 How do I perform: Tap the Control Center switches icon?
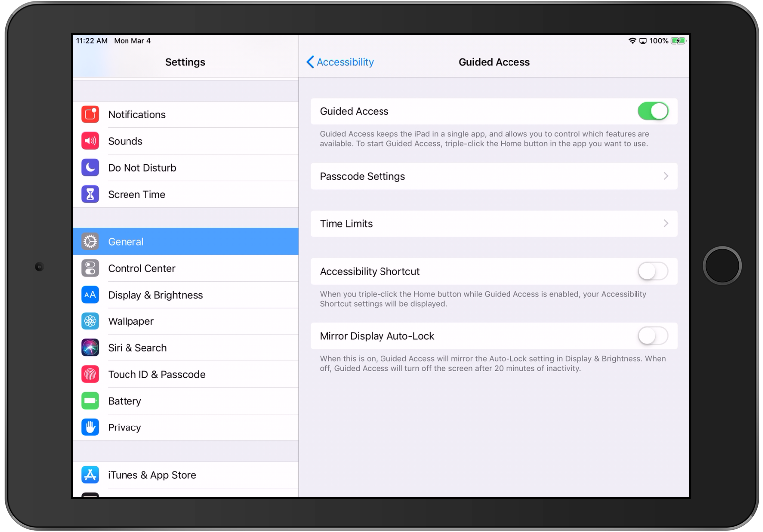90,268
